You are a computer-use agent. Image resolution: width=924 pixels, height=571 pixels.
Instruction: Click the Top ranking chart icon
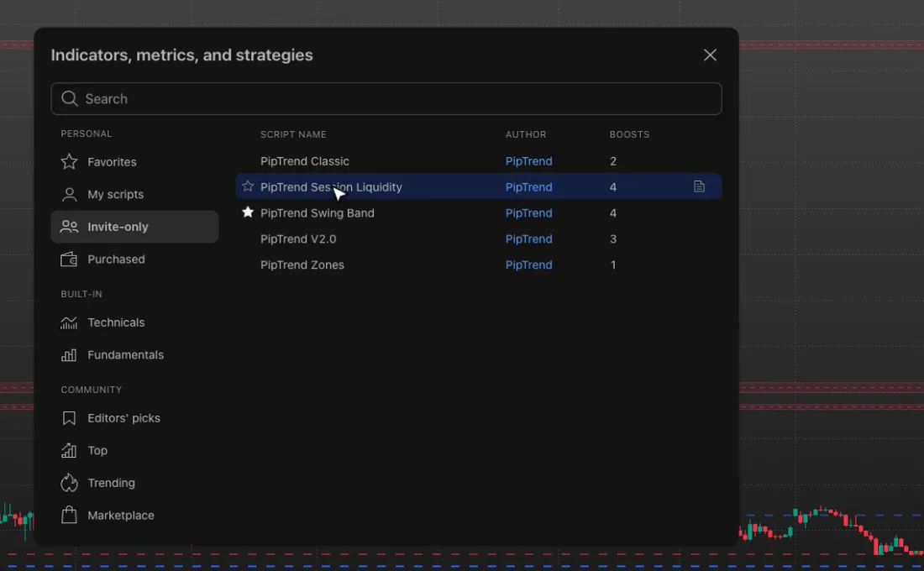click(x=69, y=450)
